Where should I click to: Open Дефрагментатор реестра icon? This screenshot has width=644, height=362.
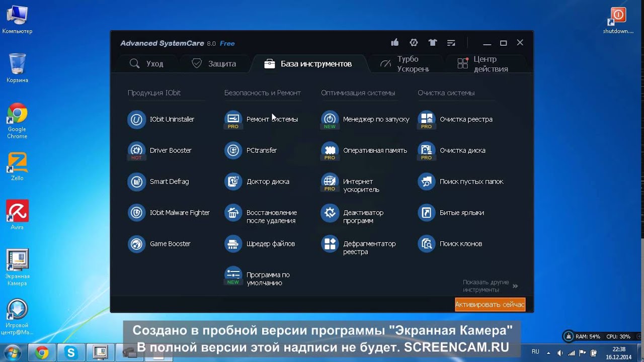pos(330,244)
